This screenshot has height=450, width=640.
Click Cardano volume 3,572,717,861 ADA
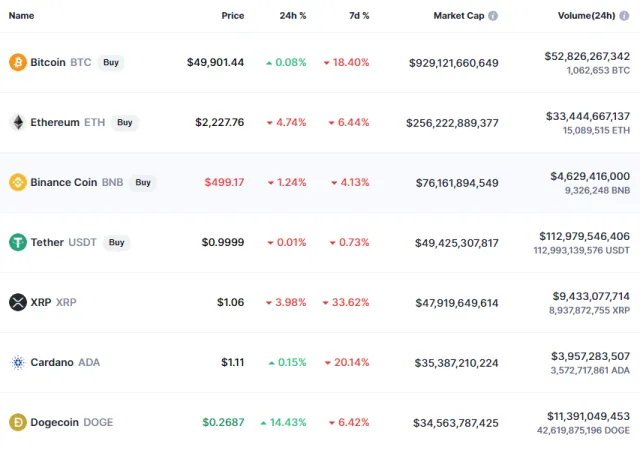(590, 371)
